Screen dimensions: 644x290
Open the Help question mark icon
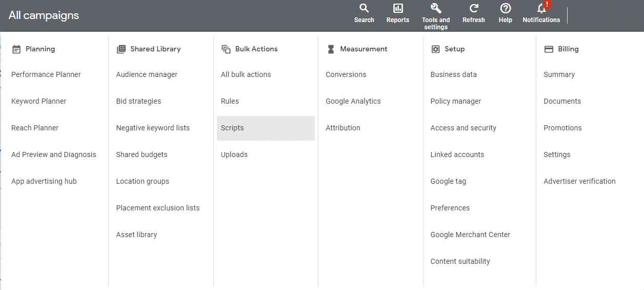(506, 8)
